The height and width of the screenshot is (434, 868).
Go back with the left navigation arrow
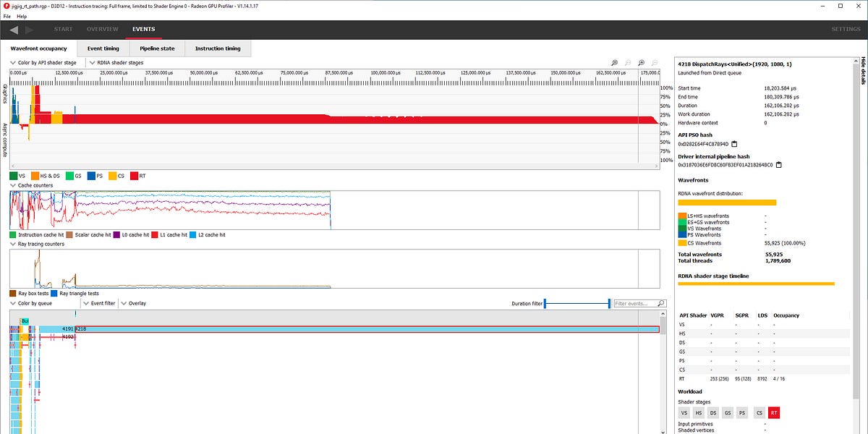[14, 30]
